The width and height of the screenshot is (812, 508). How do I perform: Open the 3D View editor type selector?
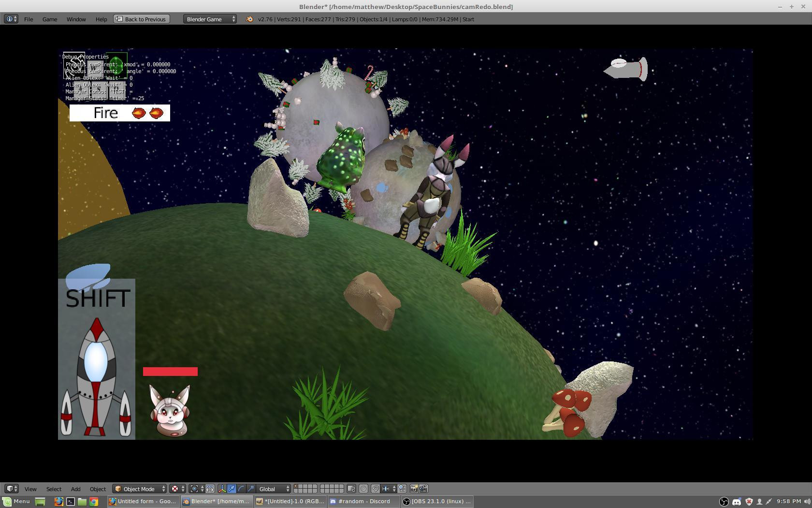(x=12, y=489)
